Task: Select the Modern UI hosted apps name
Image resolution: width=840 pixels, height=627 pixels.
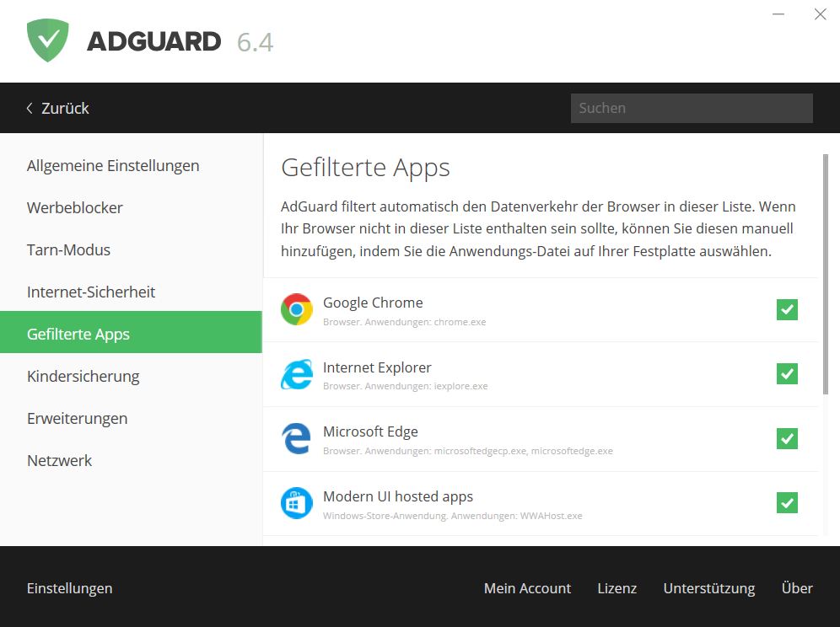Action: point(398,497)
